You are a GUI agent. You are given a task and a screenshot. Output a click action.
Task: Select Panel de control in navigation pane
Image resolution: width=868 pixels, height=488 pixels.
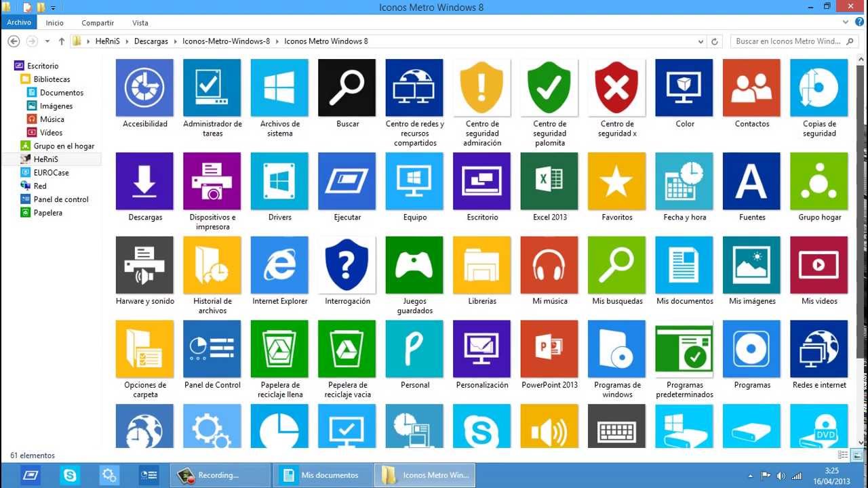coord(61,199)
